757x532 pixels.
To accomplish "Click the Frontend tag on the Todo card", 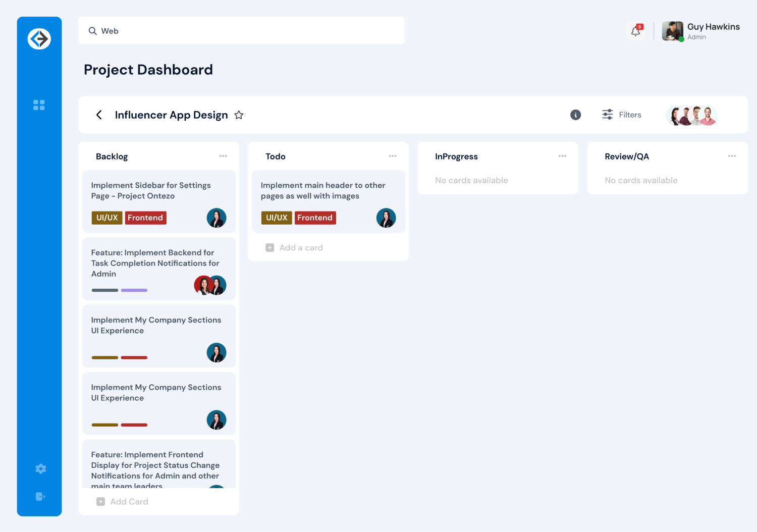I will [x=315, y=218].
